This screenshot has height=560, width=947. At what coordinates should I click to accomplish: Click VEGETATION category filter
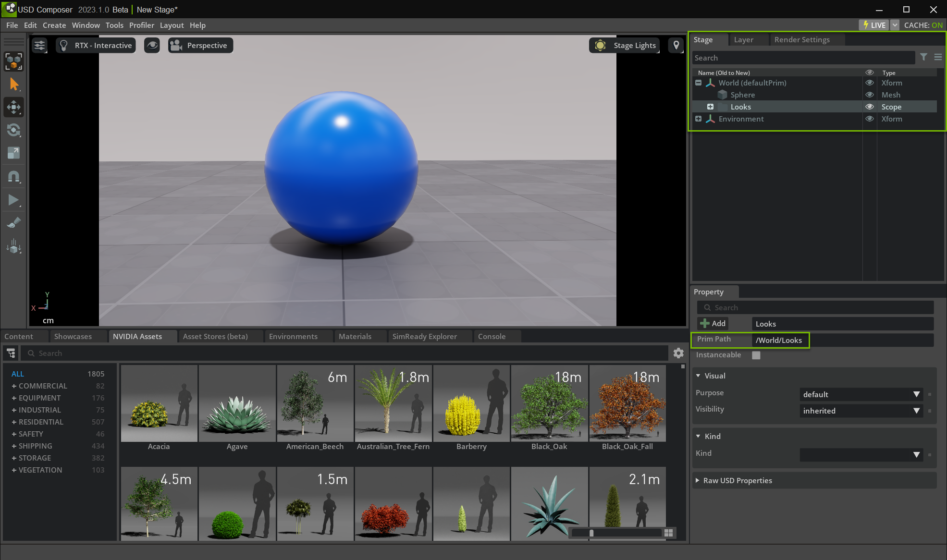(x=40, y=470)
